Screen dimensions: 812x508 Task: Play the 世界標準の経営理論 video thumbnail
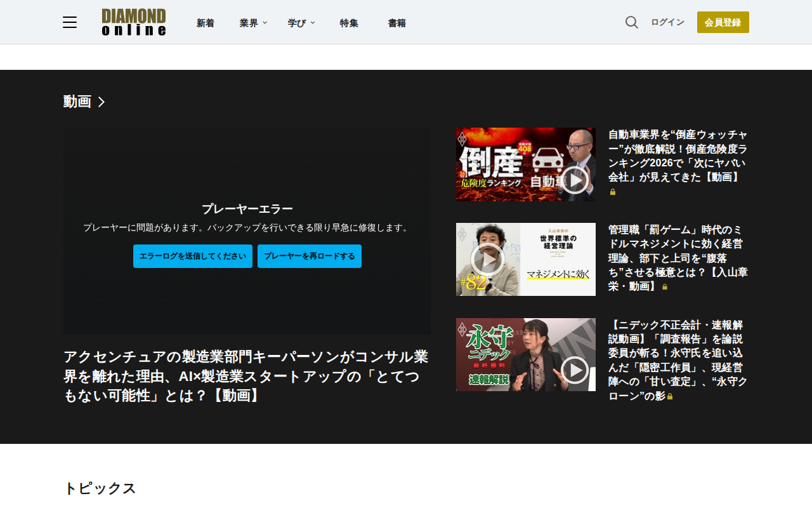tap(525, 259)
